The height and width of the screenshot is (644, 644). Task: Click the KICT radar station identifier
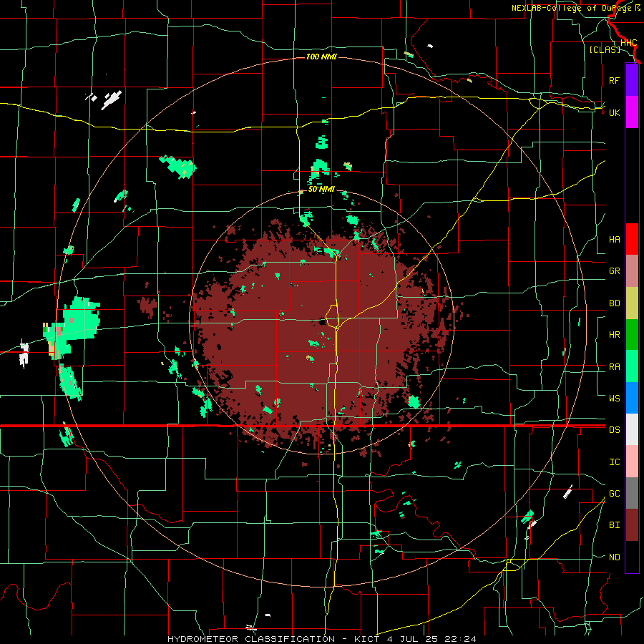[369, 639]
